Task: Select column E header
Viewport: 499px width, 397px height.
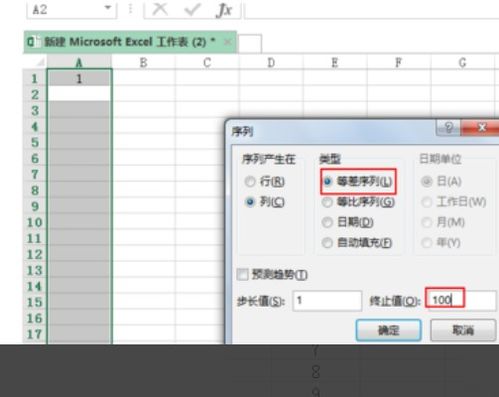Action: click(x=335, y=62)
